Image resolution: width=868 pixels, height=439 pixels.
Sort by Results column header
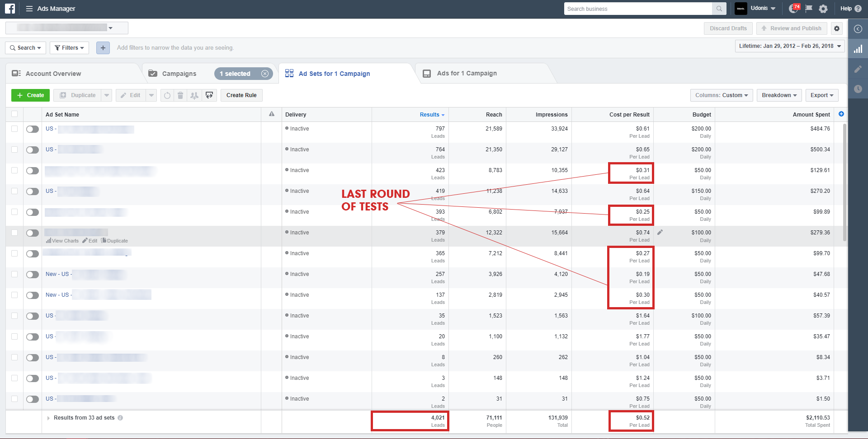[x=432, y=115]
